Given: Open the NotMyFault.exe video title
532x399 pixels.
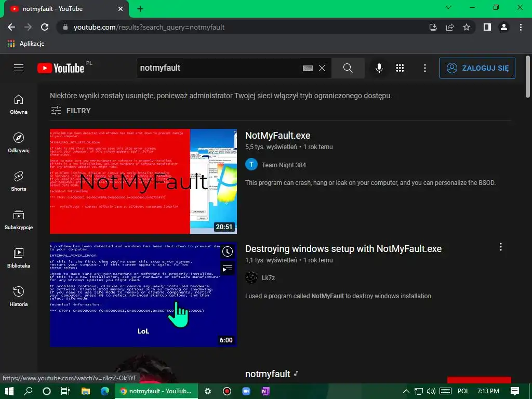Looking at the screenshot, I should pos(277,136).
